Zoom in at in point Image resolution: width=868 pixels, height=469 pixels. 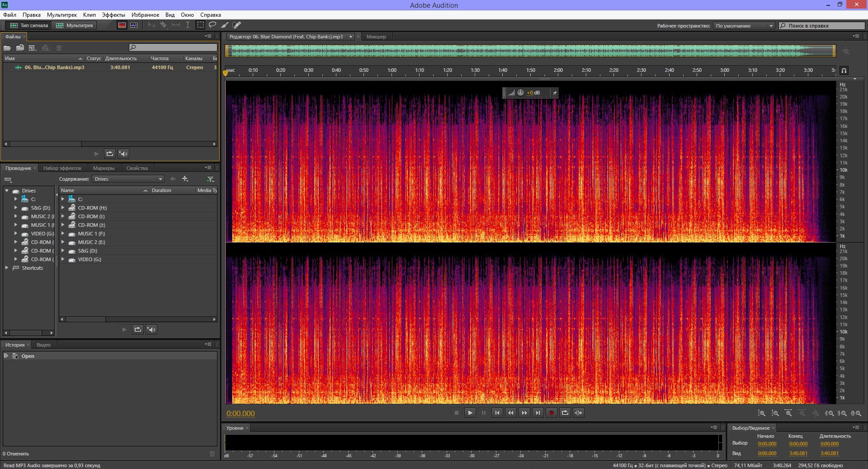[830, 413]
